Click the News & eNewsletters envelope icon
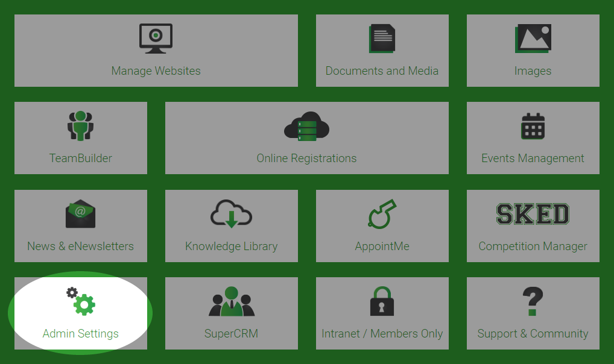The image size is (614, 364). coord(81,214)
